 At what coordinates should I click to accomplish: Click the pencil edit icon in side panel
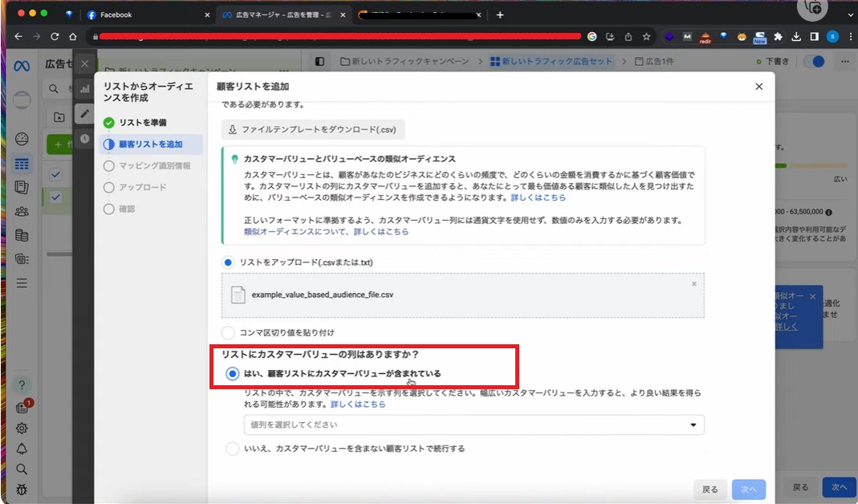coord(84,115)
